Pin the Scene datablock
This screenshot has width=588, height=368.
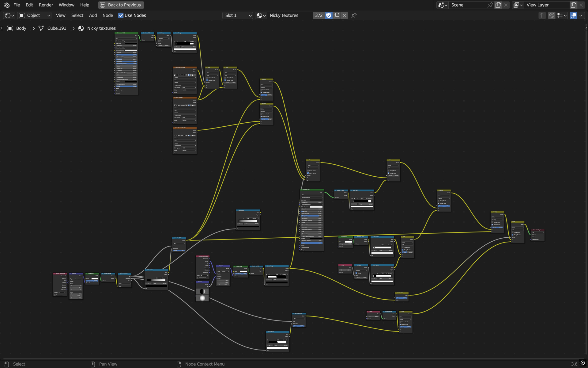coord(490,5)
